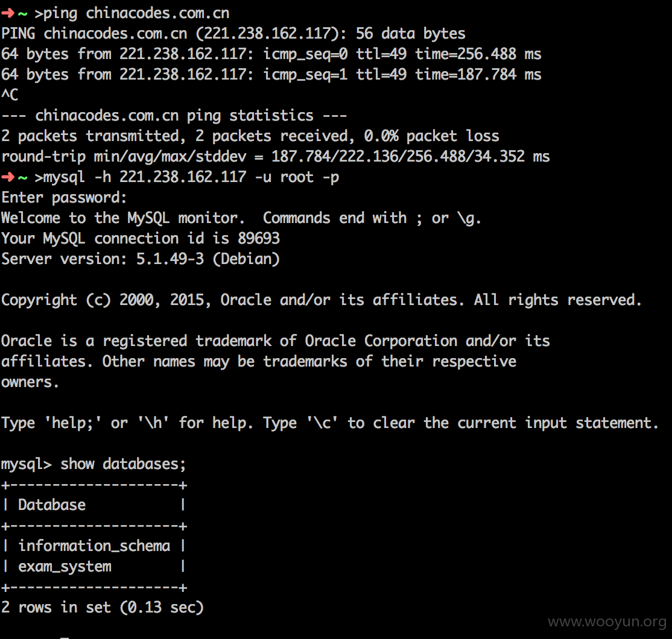Screen dimensions: 672x639
Task: Click the Server version 5.1.49-3 line
Action: tap(141, 259)
